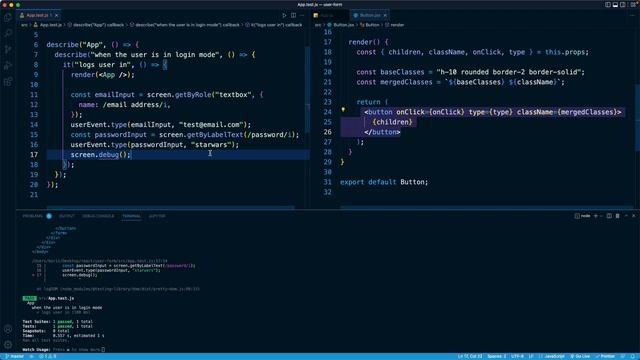Click line number 11 in App.test.js gutter
Screen dimensions: 640x360
pyautogui.click(x=34, y=95)
